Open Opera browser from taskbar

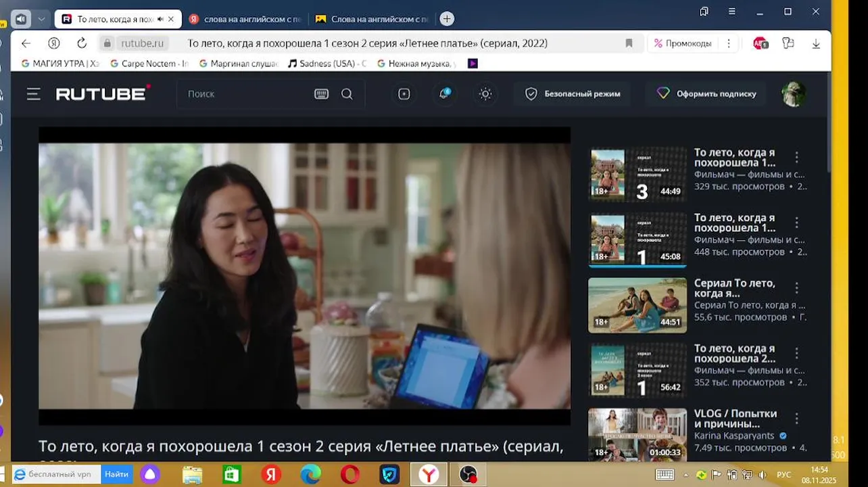[350, 475]
